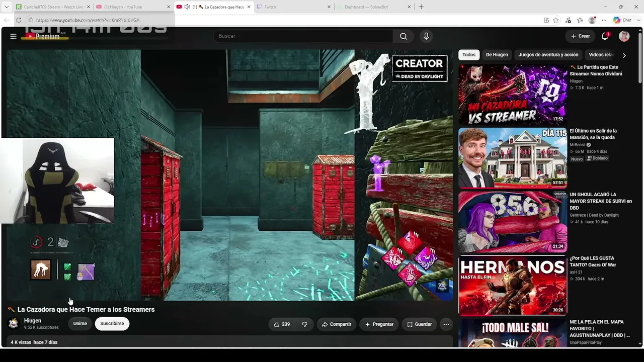The image size is (644, 362).
Task: Share the video via Compartir
Action: click(337, 324)
